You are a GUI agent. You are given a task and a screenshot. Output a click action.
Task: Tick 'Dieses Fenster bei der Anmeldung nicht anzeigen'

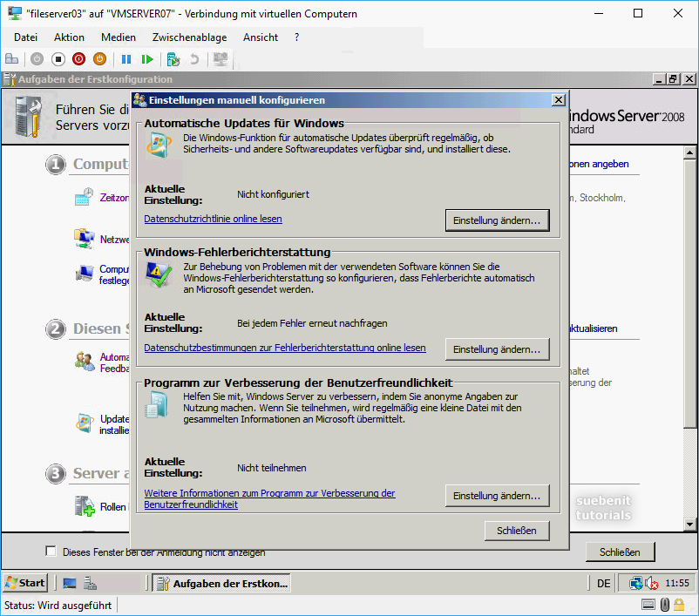coord(51,552)
